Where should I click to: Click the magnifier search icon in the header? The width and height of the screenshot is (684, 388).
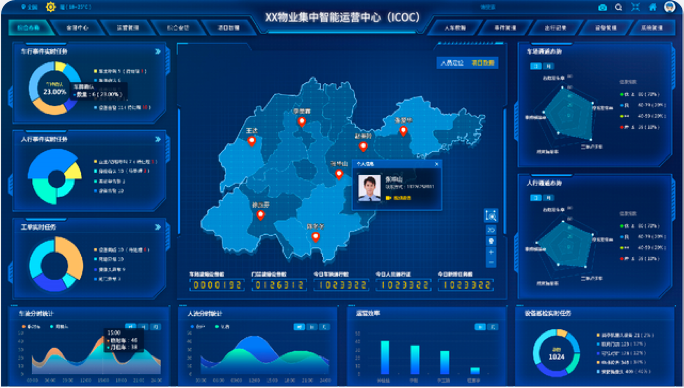point(619,7)
